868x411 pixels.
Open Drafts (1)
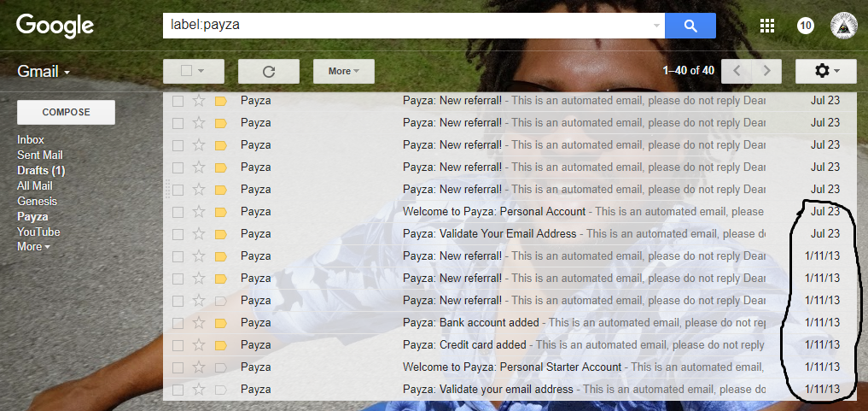tap(41, 171)
